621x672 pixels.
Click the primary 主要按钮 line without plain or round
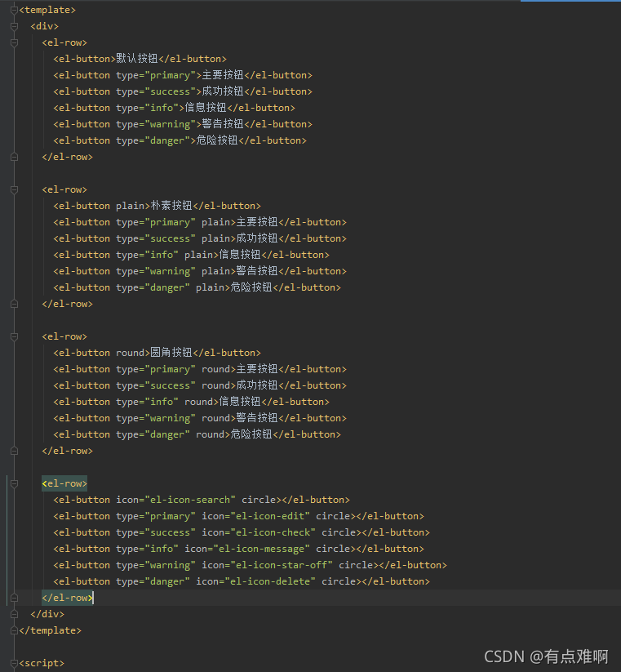(183, 75)
